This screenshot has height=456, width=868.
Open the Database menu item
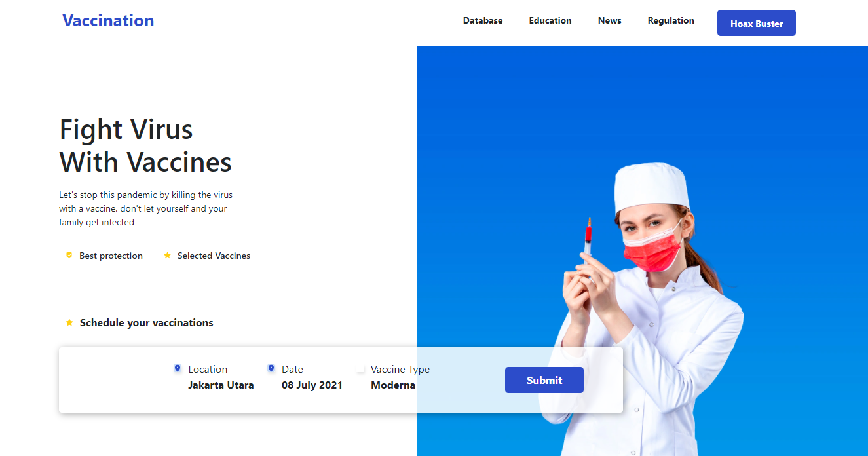[x=483, y=20]
